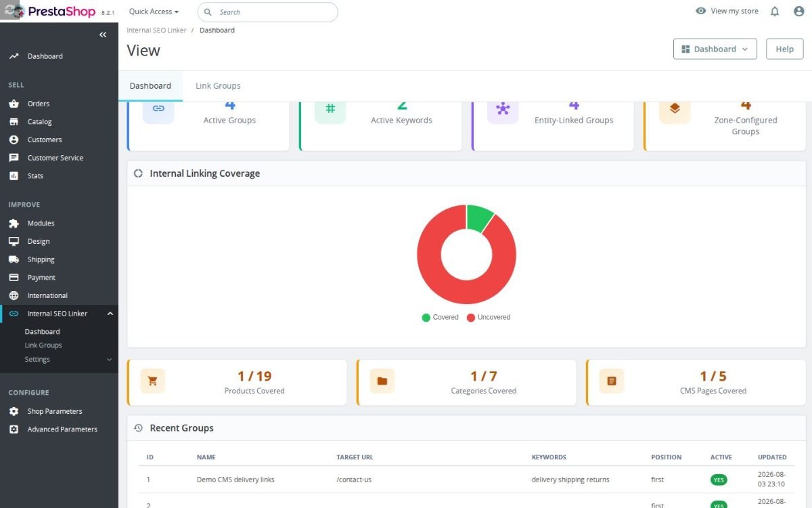Open notifications bell icon
This screenshot has width=812, height=508.
tap(775, 12)
